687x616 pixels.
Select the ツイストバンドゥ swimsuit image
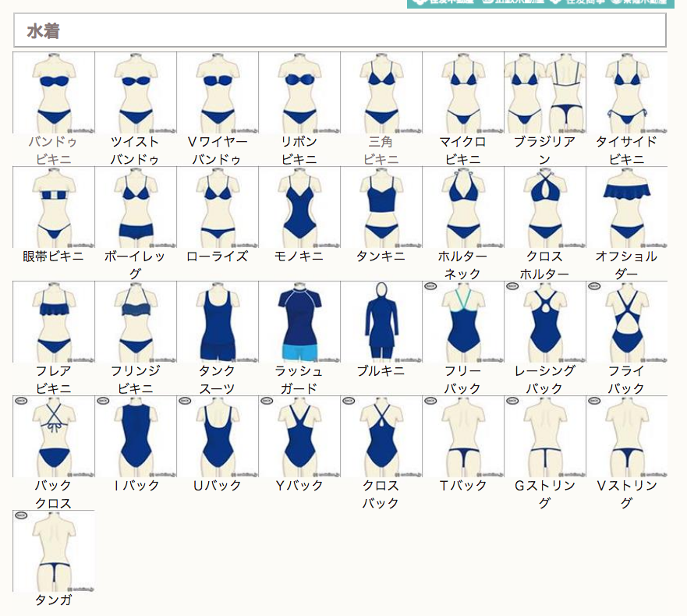click(136, 93)
